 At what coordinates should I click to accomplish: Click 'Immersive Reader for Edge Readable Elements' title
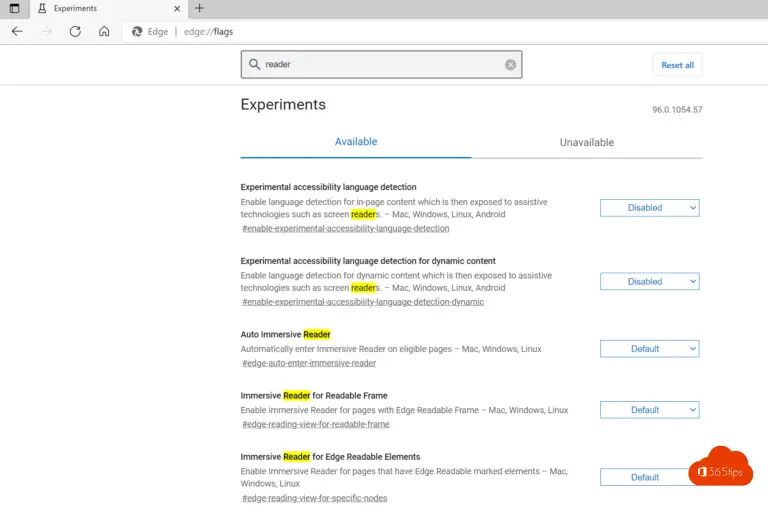pyautogui.click(x=330, y=457)
